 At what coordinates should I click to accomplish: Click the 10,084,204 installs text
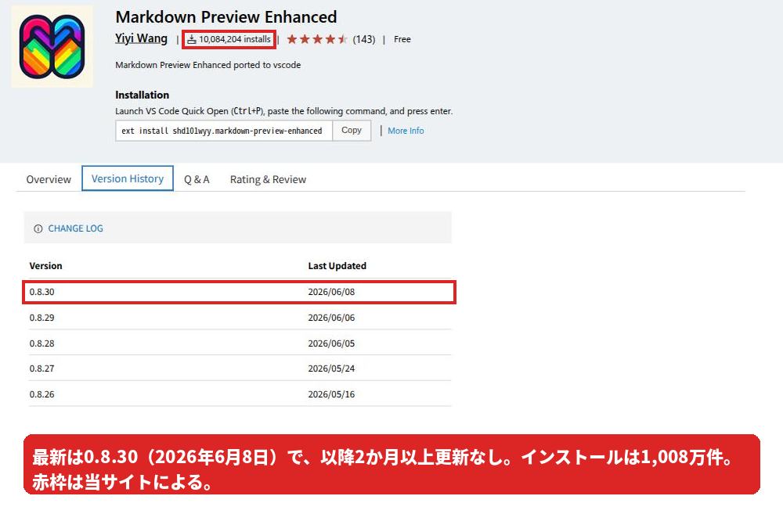point(235,39)
